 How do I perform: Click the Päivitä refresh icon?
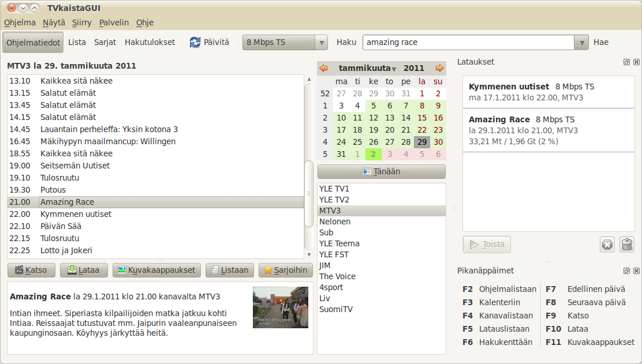195,42
